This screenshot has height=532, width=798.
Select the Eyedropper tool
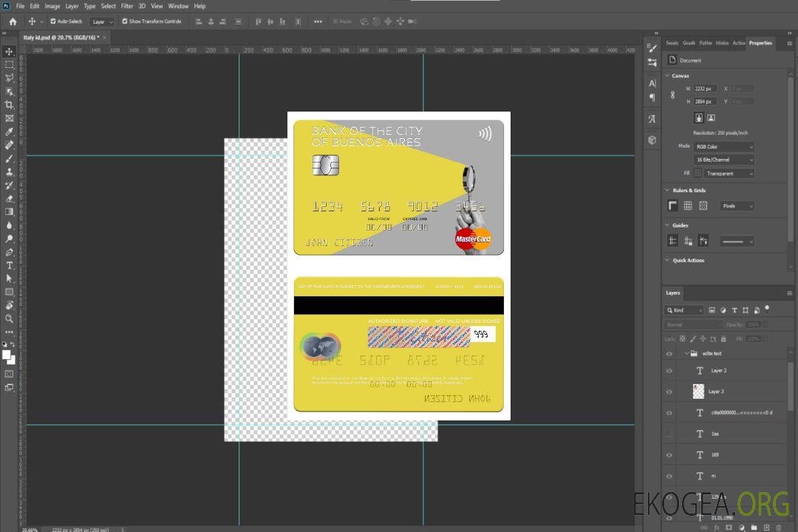10,132
